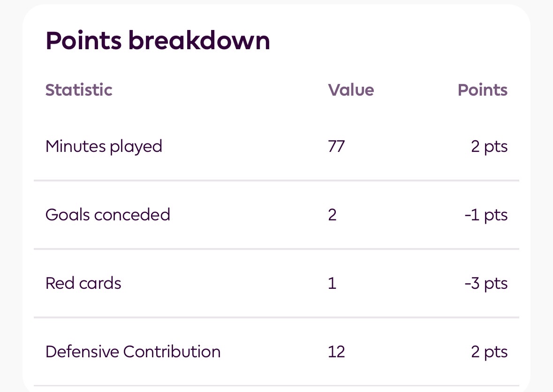Image resolution: width=553 pixels, height=392 pixels.
Task: Tap the -3 pts Red cards score
Action: click(486, 283)
